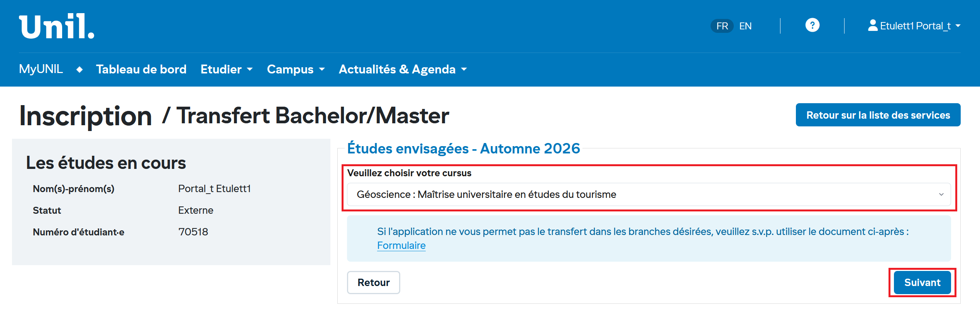980x315 pixels.
Task: Click the Unil logo
Action: [x=57, y=26]
